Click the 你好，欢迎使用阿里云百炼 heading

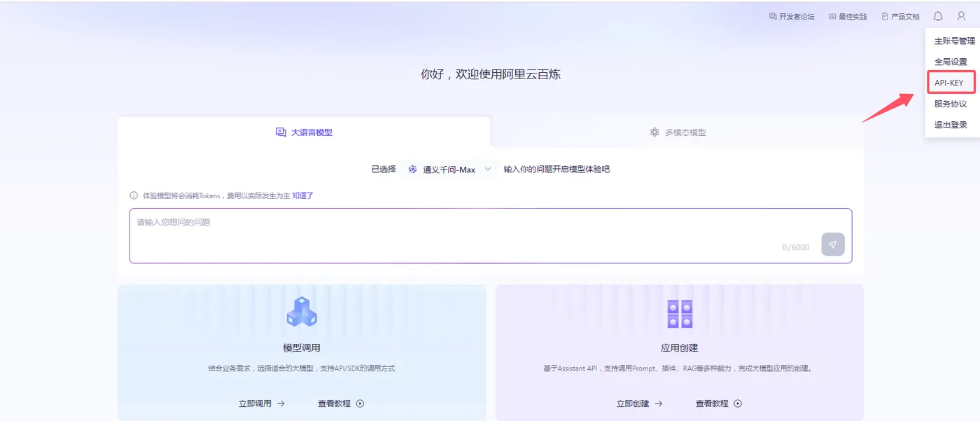pos(491,74)
